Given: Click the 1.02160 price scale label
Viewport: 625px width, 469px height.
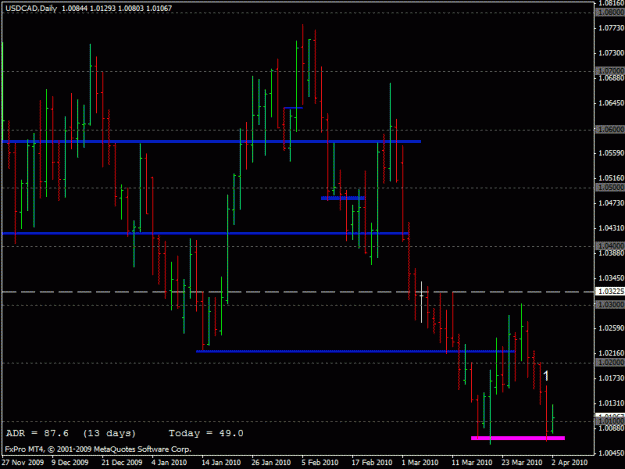Looking at the screenshot, I should click(x=611, y=353).
